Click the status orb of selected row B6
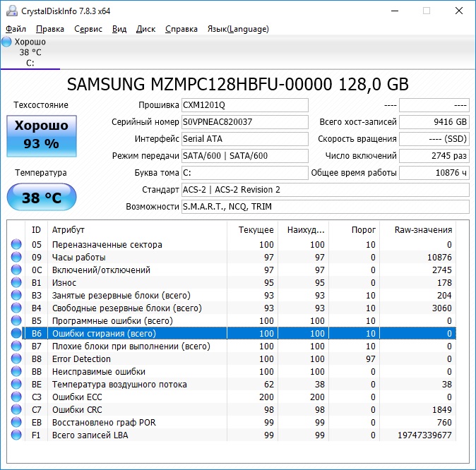 16,334
